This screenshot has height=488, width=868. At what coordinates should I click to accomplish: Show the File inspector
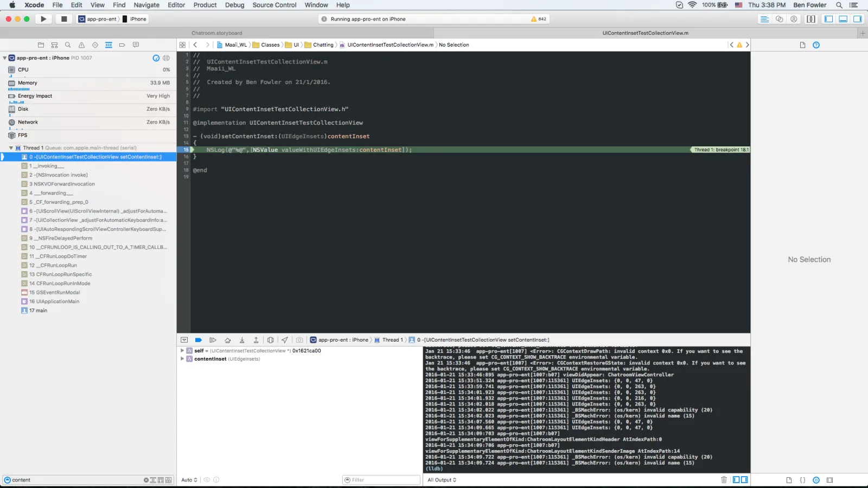point(802,45)
